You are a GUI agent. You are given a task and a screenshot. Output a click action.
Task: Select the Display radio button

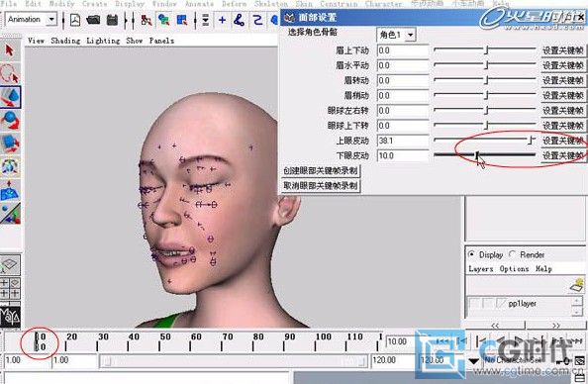click(471, 254)
